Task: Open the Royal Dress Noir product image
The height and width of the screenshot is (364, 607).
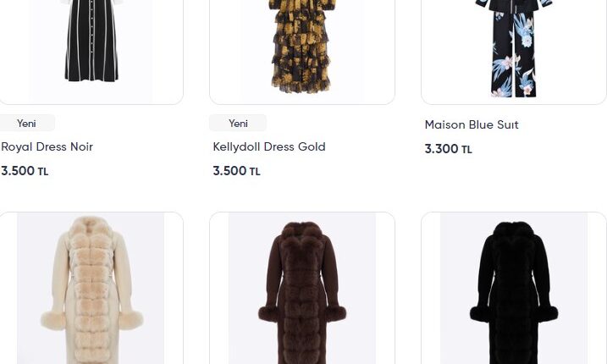Action: pyautogui.click(x=91, y=52)
